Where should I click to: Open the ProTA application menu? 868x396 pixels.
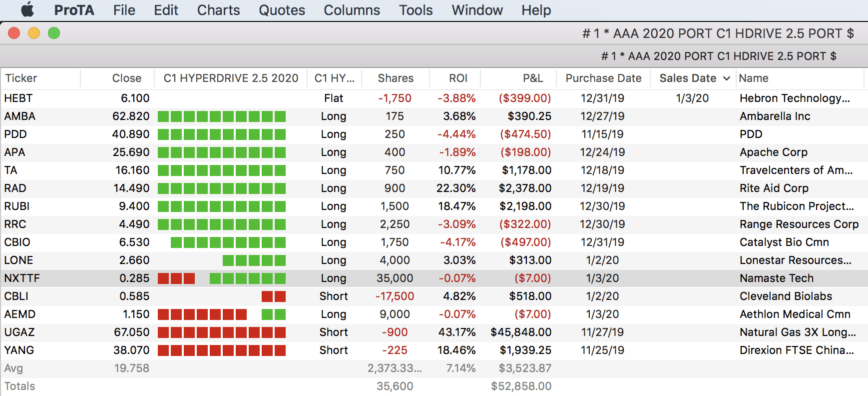(x=74, y=10)
